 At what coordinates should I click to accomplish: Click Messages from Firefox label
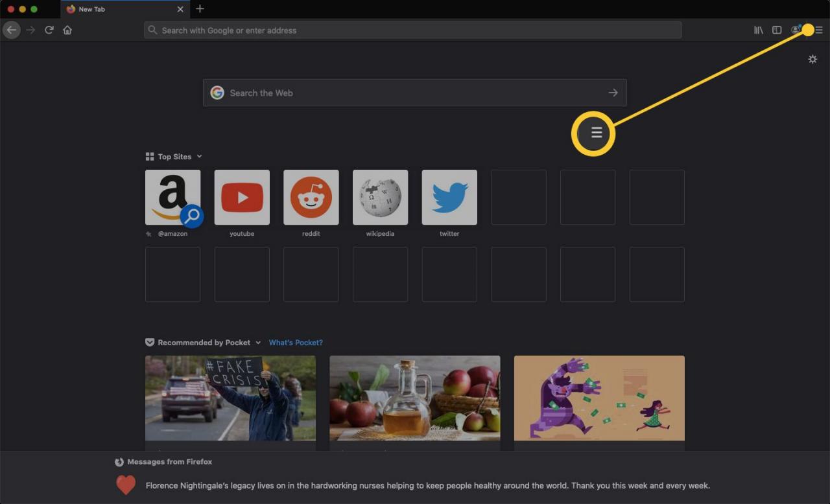(170, 462)
